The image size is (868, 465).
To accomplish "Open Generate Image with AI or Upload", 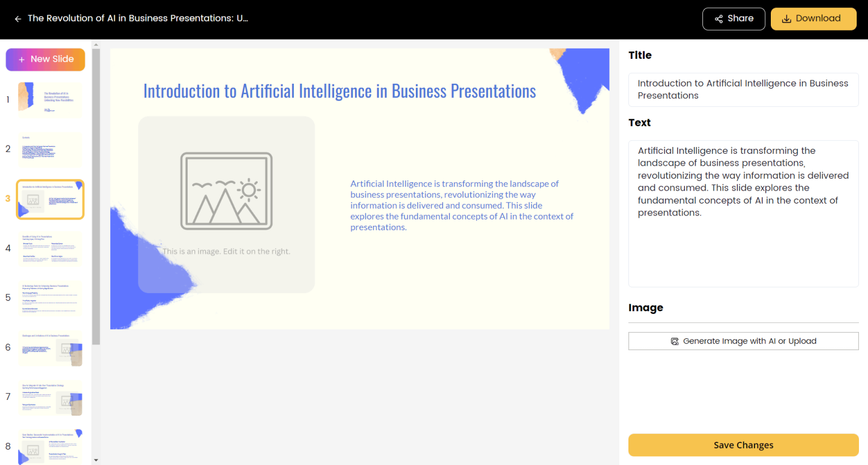I will coord(743,341).
